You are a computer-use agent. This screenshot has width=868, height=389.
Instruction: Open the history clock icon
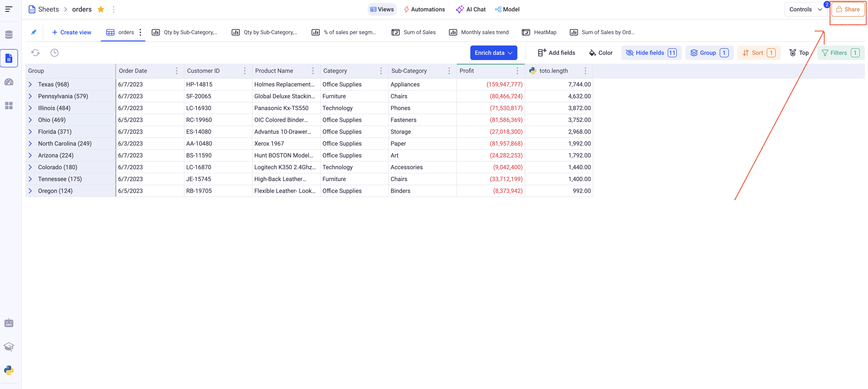pyautogui.click(x=54, y=53)
